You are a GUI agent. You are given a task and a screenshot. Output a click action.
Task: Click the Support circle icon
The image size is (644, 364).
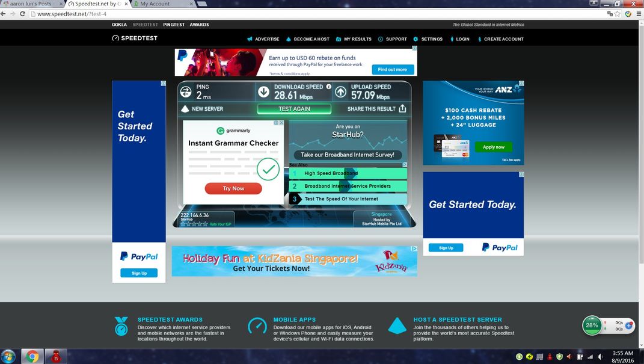[380, 39]
